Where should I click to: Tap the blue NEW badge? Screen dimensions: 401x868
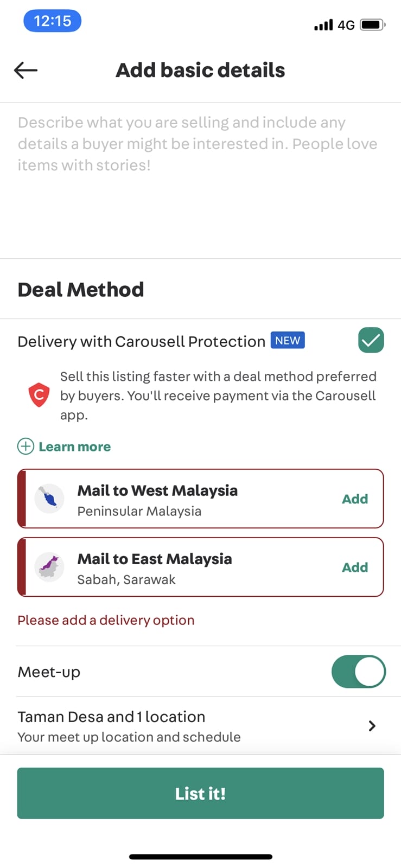[288, 340]
